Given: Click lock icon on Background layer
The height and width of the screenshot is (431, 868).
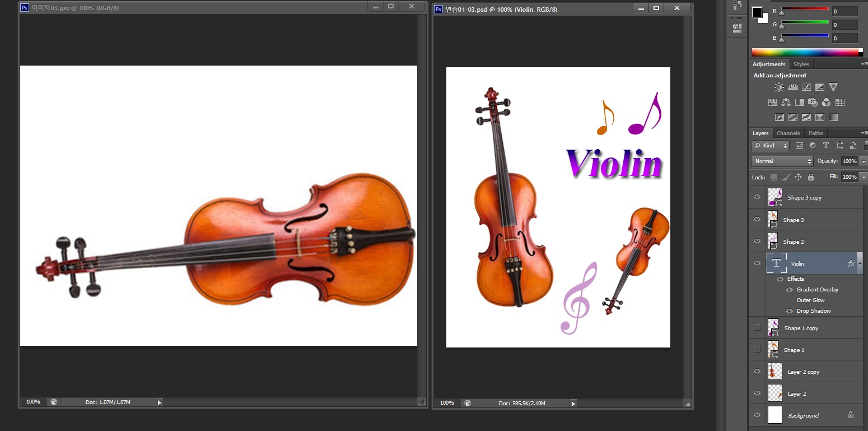Looking at the screenshot, I should click(x=851, y=415).
